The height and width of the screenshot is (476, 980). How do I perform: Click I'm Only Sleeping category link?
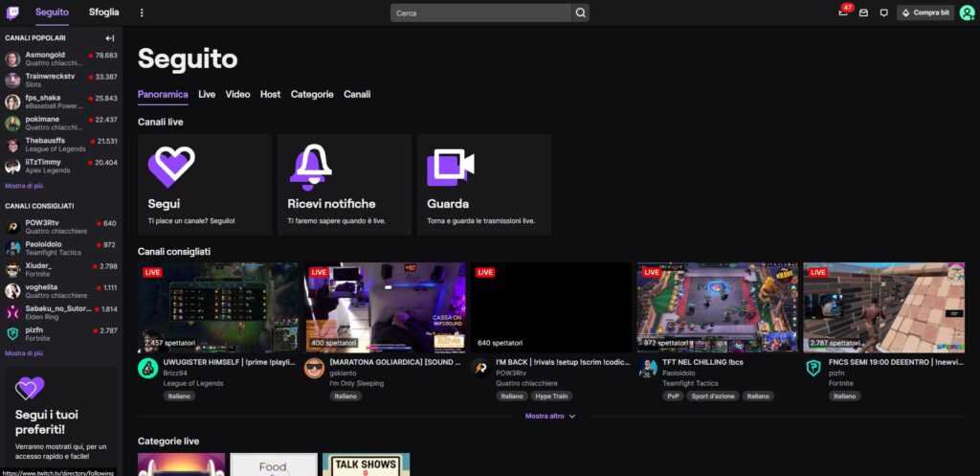357,383
